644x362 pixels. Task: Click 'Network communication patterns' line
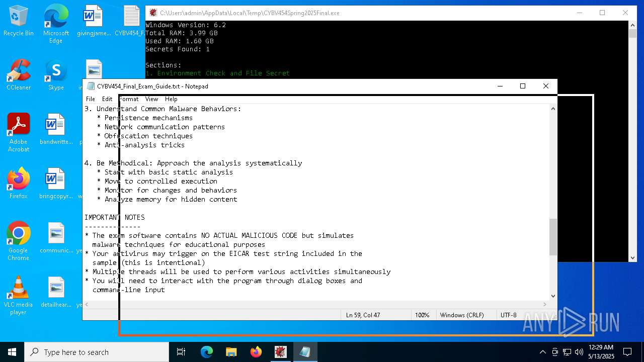pos(165,127)
